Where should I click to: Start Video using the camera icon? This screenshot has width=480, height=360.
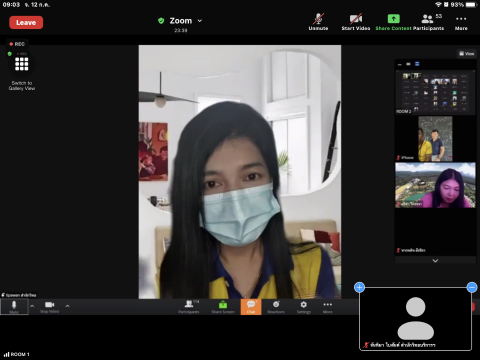point(356,22)
